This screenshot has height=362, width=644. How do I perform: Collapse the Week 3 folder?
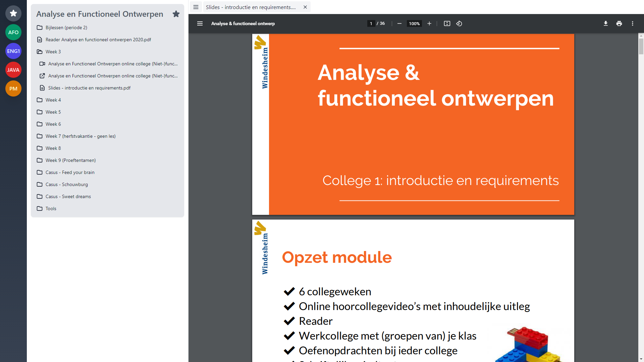coord(107,52)
